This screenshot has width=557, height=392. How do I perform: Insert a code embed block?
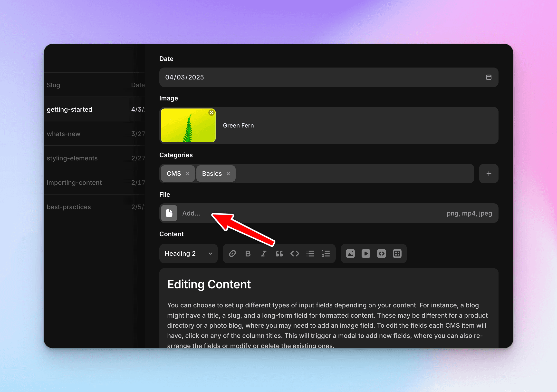coord(381,254)
